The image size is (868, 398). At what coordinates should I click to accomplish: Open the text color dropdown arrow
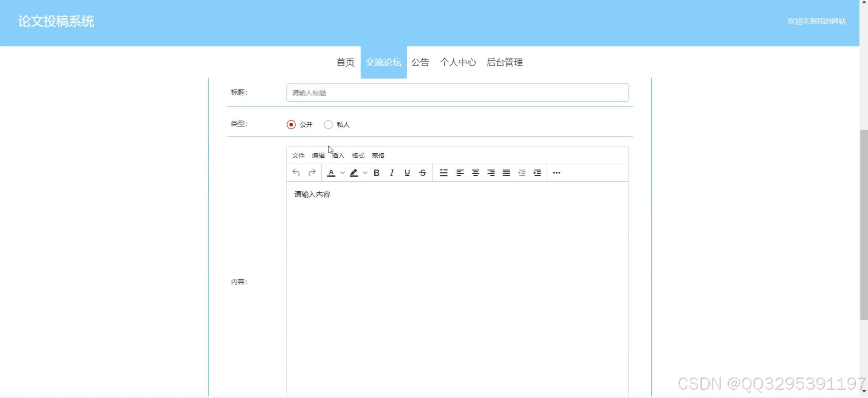[342, 172]
